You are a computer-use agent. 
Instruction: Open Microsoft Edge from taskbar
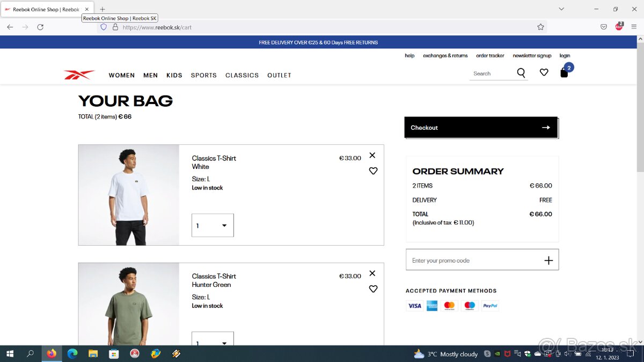[72, 354]
